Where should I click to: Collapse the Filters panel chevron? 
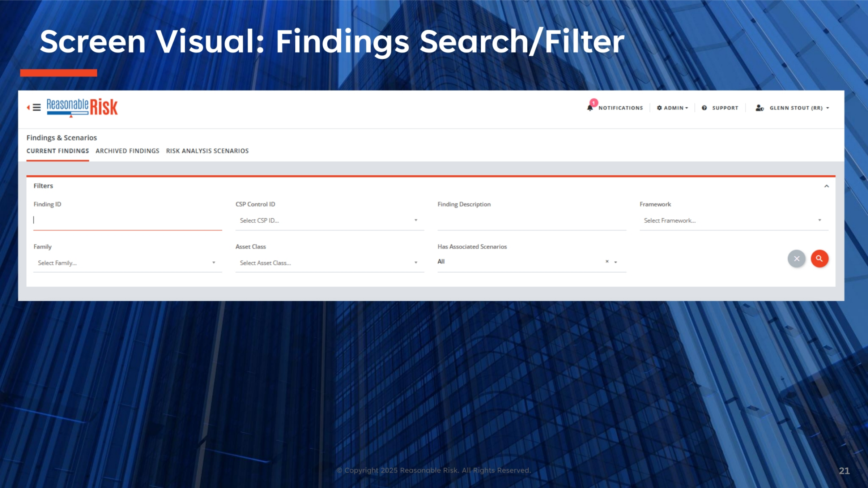tap(826, 186)
